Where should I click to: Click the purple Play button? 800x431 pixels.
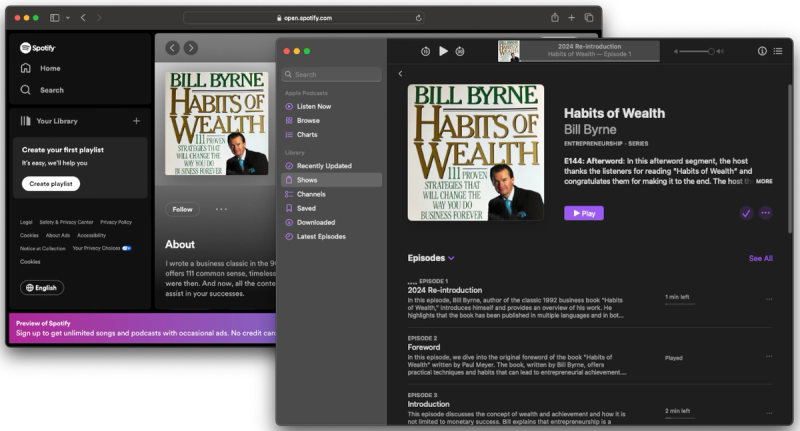coord(584,213)
